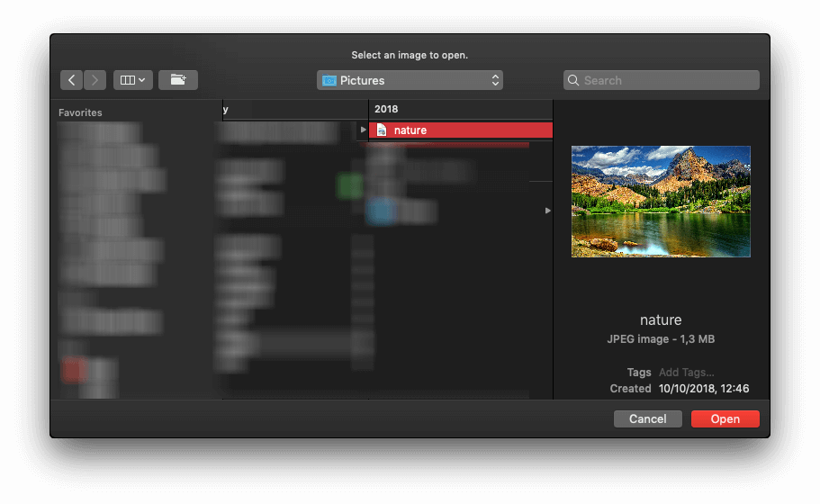Image resolution: width=820 pixels, height=504 pixels.
Task: Click the nature landscape preview thumbnail
Action: coord(661,202)
